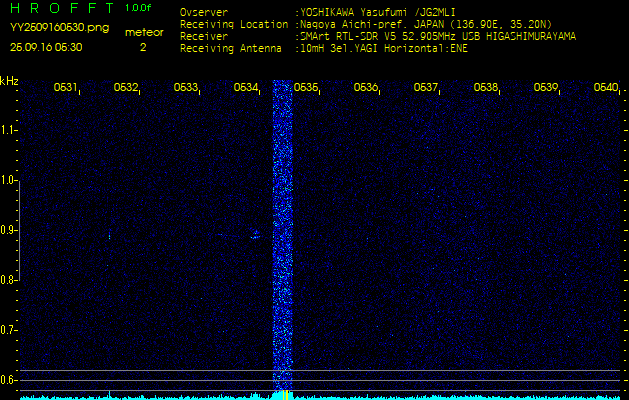Click the 0539 time marker

[546, 87]
